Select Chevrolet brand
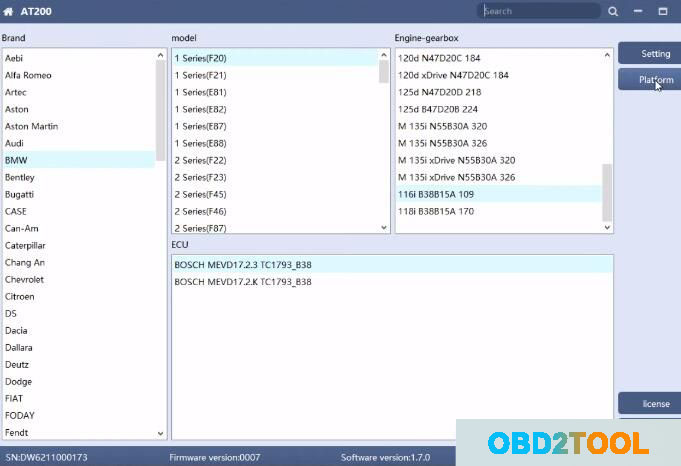Viewport: 681px width, 466px height. pyautogui.click(x=79, y=279)
